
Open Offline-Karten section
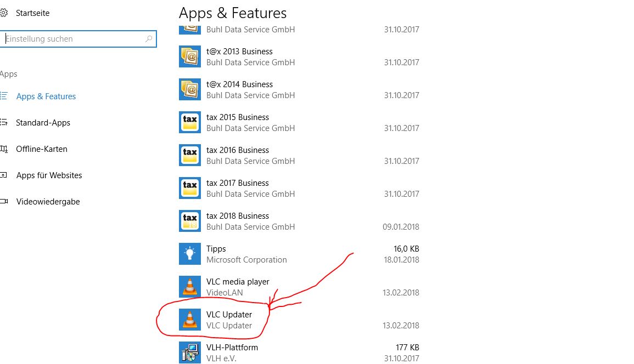(x=42, y=149)
